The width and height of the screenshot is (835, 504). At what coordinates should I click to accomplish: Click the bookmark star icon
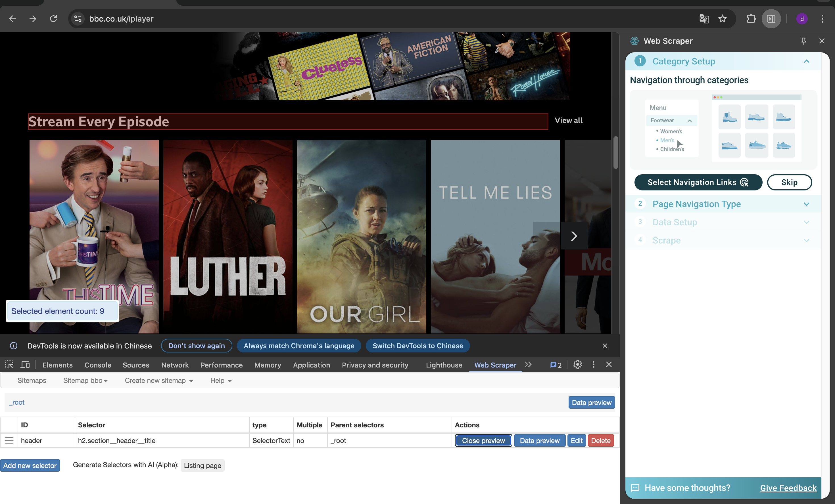click(722, 19)
